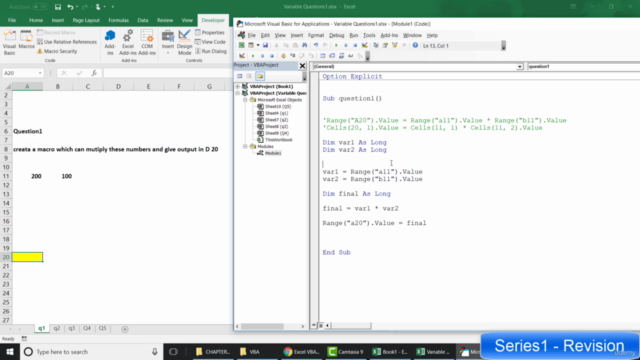This screenshot has height=360, width=640.
Task: Open Book1 Excel window in taskbar
Action: click(390, 351)
